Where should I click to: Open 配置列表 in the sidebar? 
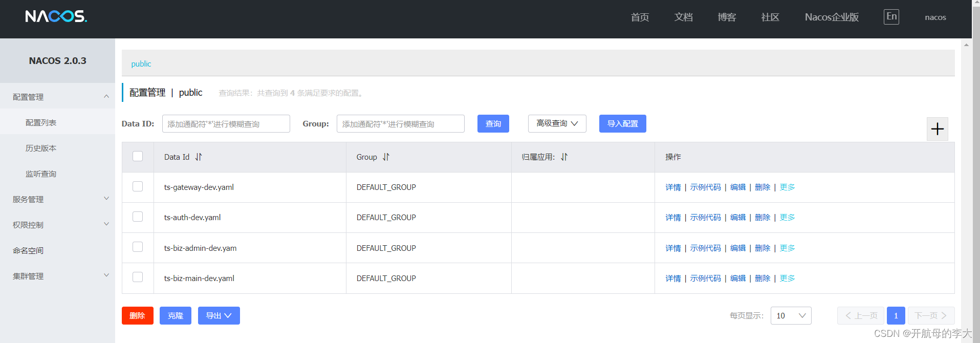point(41,123)
